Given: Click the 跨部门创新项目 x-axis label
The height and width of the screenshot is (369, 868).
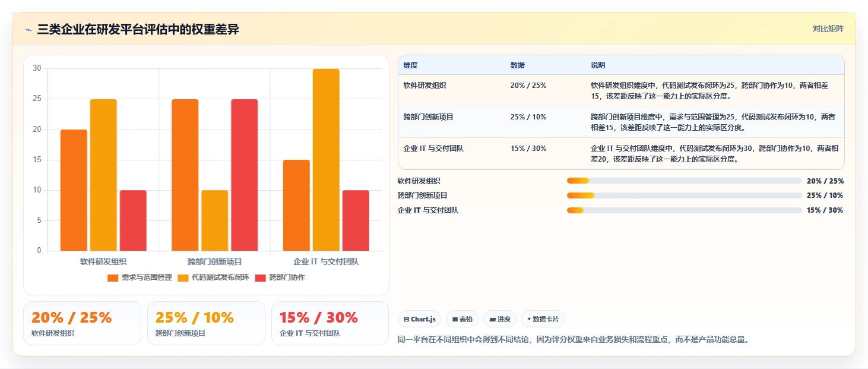Looking at the screenshot, I should pos(215,261).
